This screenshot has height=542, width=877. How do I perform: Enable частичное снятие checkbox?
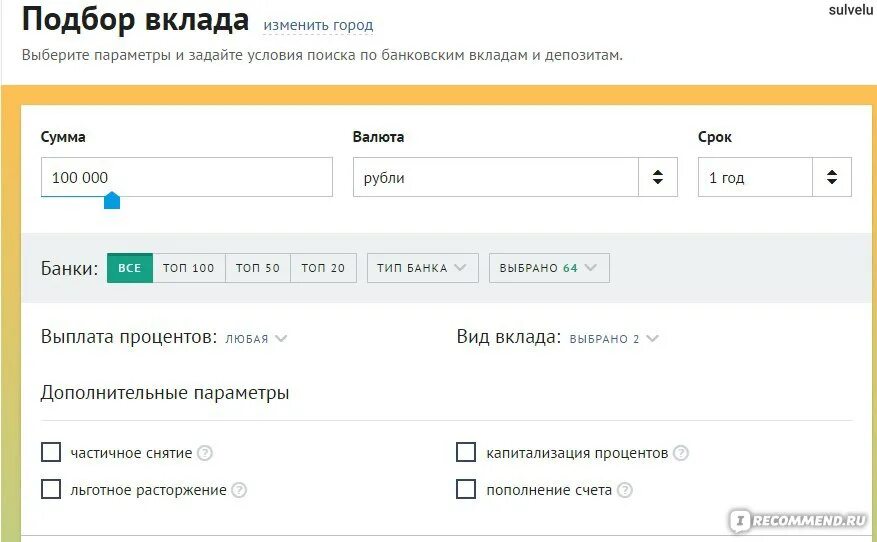tap(51, 452)
